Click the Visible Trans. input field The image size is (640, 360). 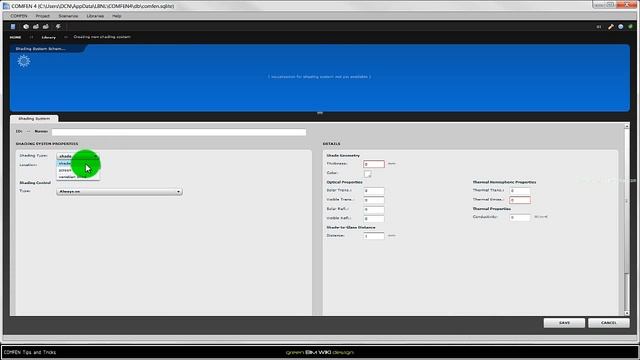[374, 200]
